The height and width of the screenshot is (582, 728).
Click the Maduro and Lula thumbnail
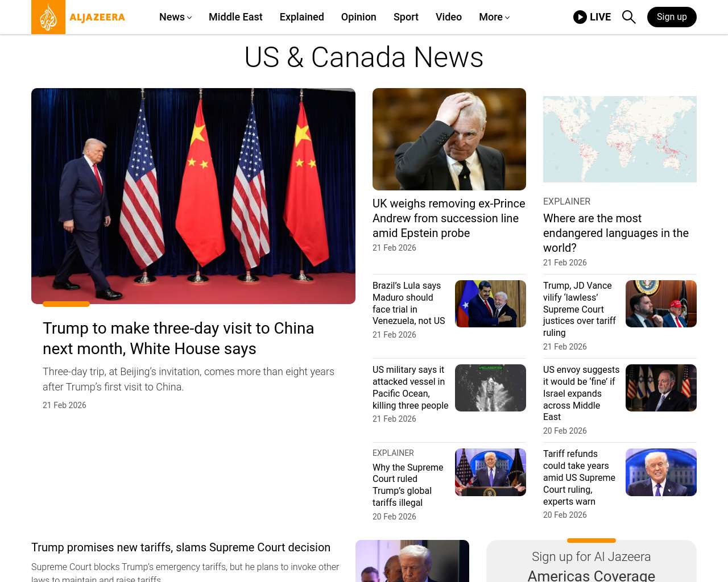(x=490, y=304)
